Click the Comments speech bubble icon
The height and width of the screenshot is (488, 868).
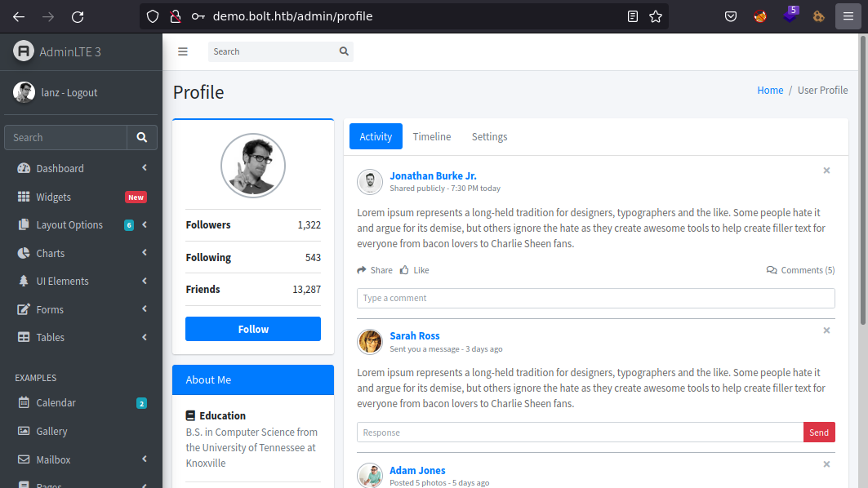[772, 270]
